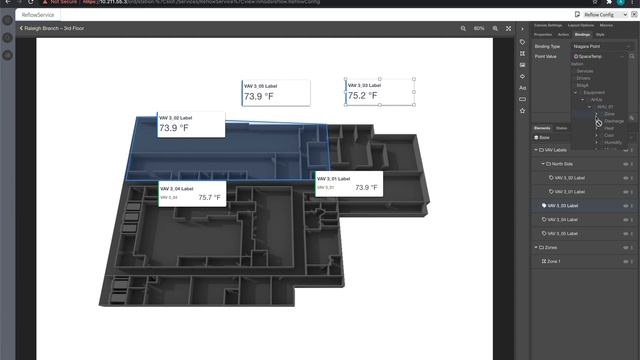
Task: Open the Canvas Settings tab
Action: (548, 25)
